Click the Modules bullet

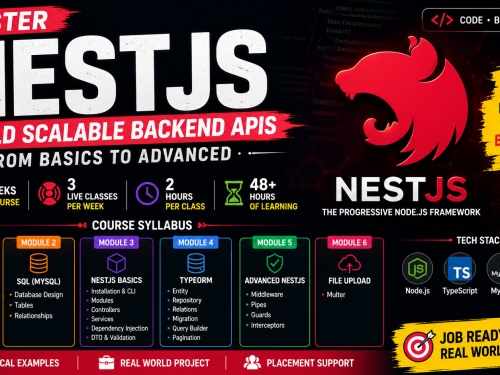(x=100, y=300)
